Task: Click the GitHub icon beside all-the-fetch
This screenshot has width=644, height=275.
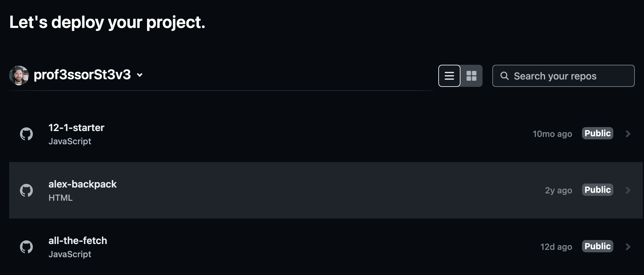Action: (27, 247)
